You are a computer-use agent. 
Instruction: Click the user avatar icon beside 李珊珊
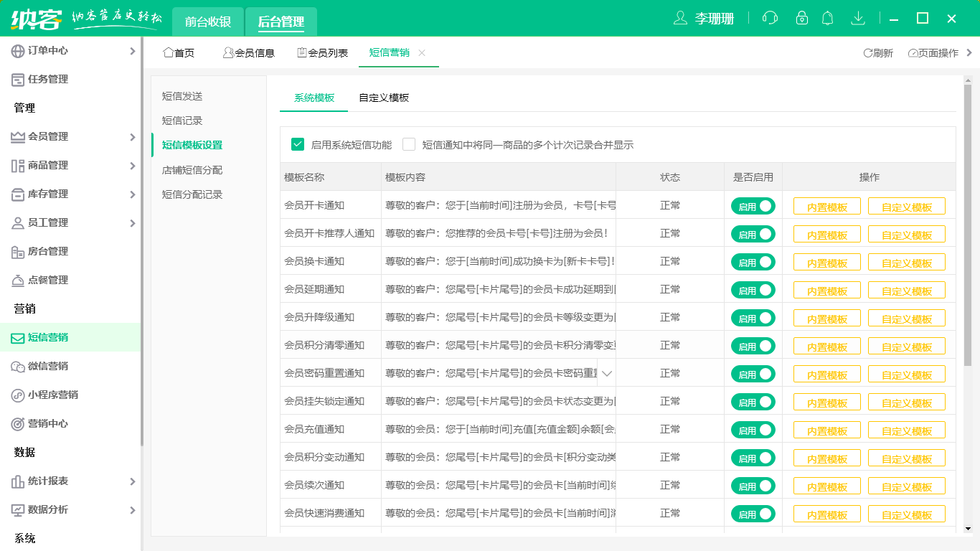coord(680,18)
